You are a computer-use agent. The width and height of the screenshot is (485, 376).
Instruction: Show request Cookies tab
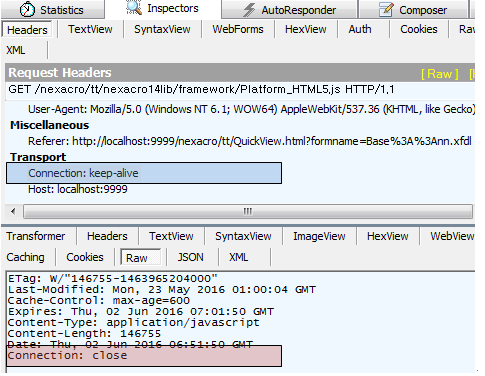419,29
